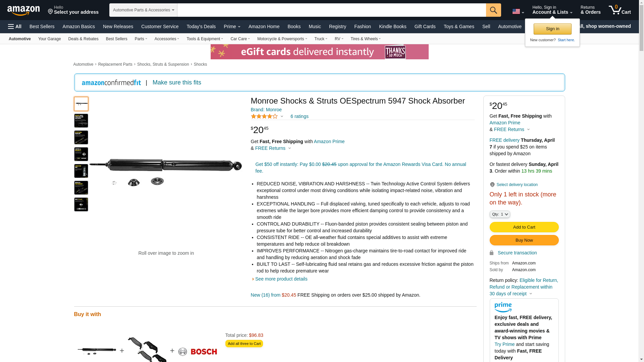644x362 pixels.
Task: Click the Amazon ConfirmedFit logo
Action: (111, 83)
